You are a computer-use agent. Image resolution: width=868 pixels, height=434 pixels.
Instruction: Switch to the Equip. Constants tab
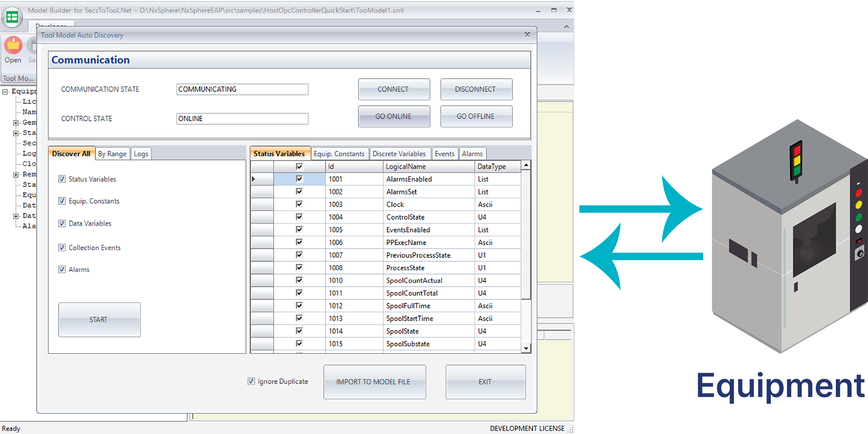[339, 154]
